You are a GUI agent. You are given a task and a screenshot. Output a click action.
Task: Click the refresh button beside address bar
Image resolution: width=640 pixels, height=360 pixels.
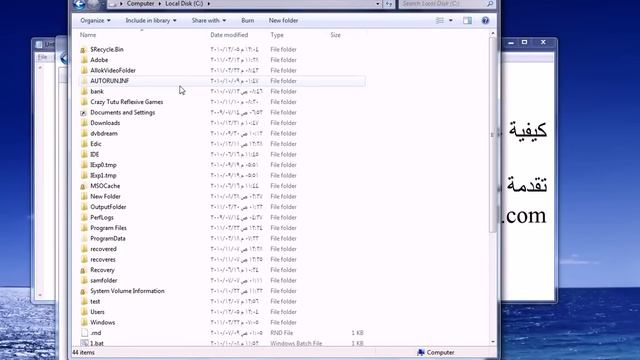point(389,4)
